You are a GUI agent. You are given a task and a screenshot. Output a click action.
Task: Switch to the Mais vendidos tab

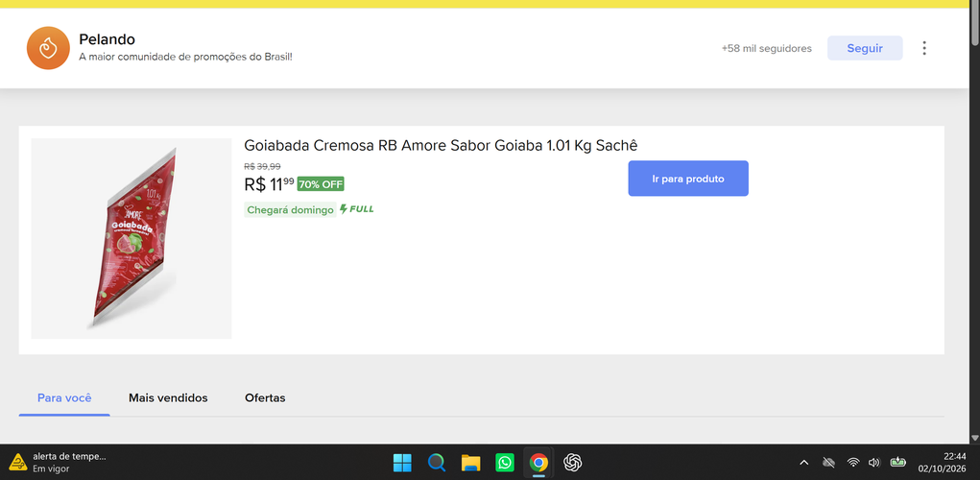[168, 398]
